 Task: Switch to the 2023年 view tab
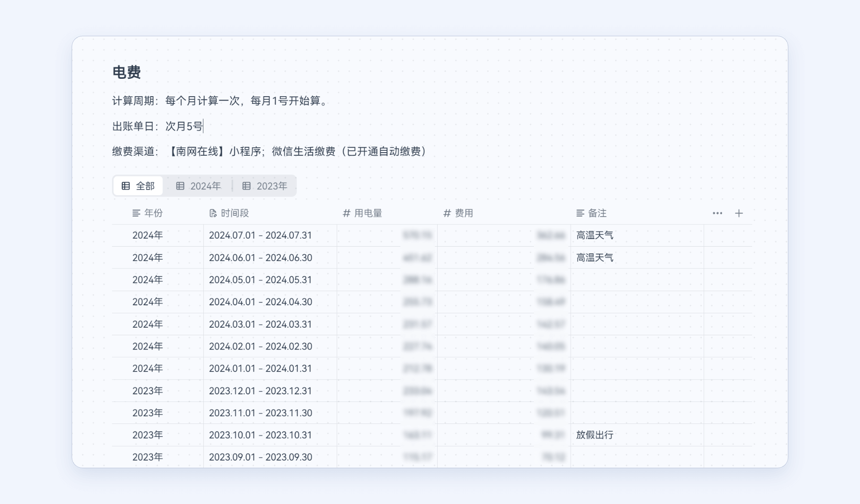264,186
